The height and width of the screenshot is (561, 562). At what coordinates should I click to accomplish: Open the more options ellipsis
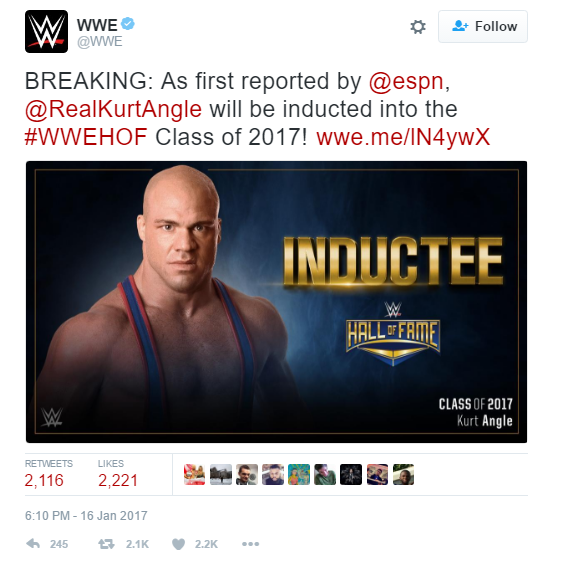(x=250, y=544)
